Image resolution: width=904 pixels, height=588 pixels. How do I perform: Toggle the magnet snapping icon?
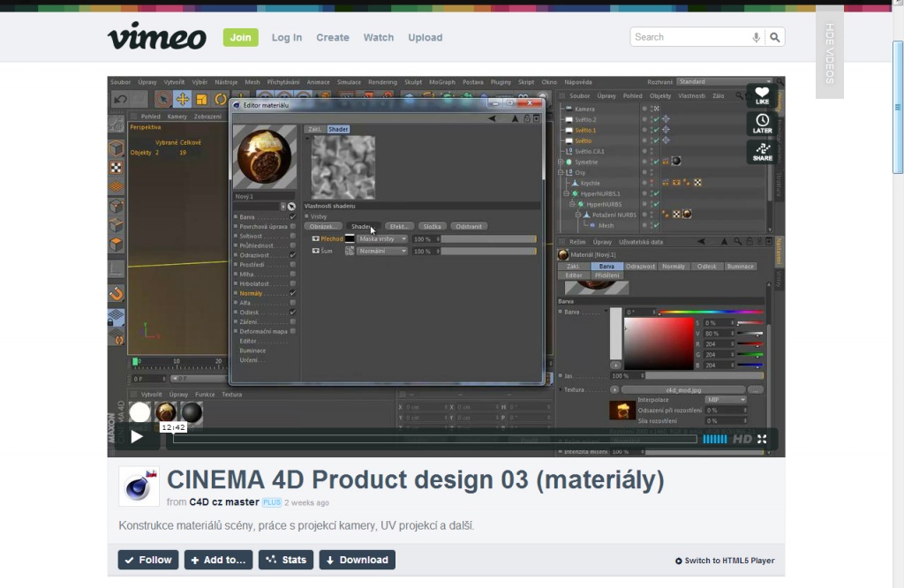[117, 294]
